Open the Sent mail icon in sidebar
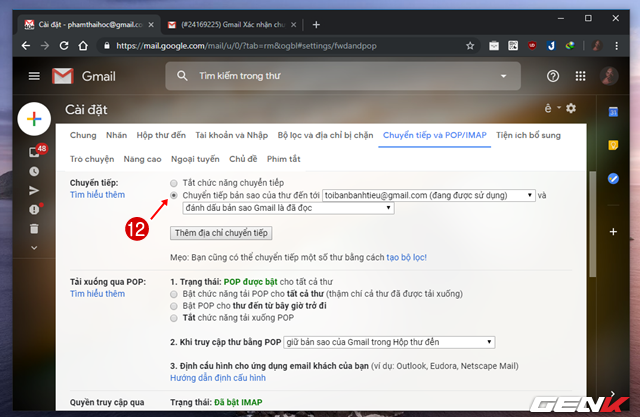 (x=33, y=190)
